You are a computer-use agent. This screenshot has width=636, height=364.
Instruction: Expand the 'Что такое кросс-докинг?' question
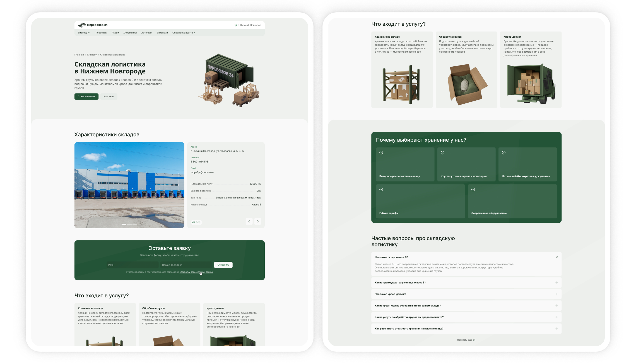click(x=556, y=294)
